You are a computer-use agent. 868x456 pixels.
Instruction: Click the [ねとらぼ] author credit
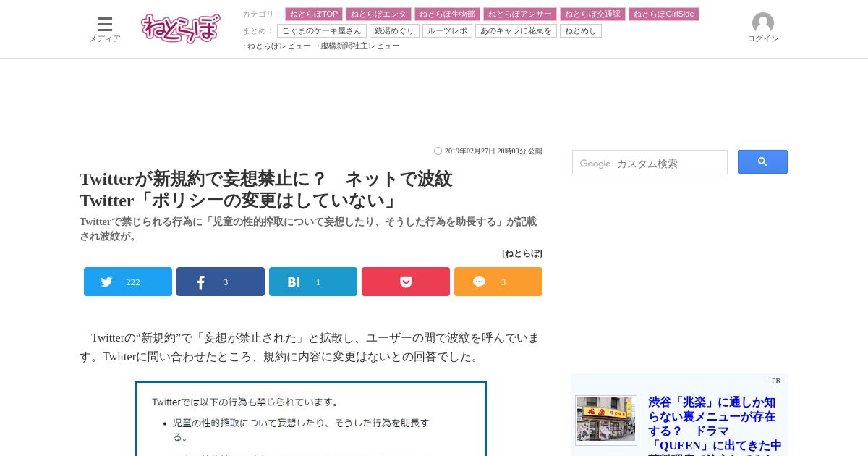point(522,253)
